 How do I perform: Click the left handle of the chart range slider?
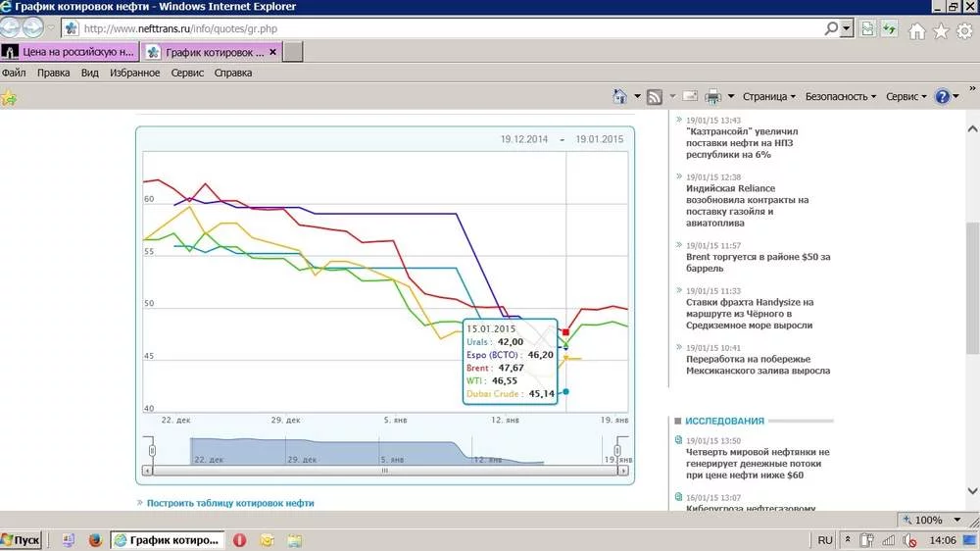tap(152, 450)
